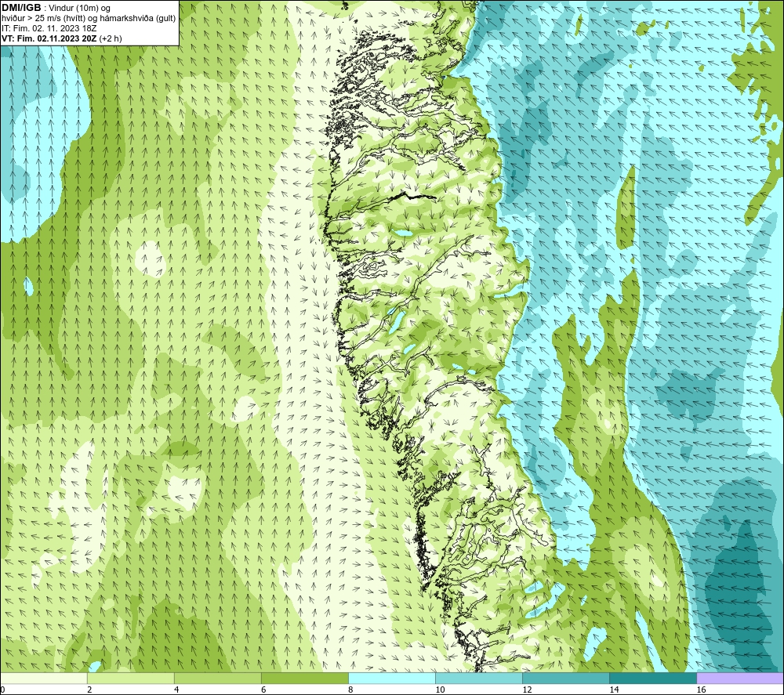Screen dimensions: 784x695
Task: Click the 'DMI/IGB' title text
Action: click(21, 8)
